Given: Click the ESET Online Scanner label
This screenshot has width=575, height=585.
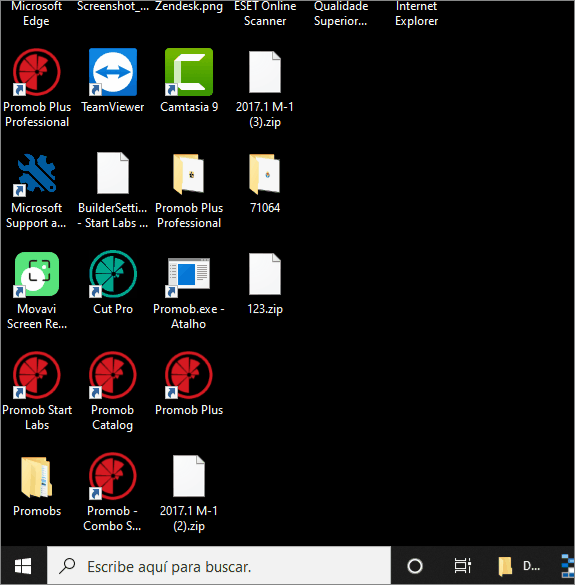Looking at the screenshot, I should click(265, 13).
